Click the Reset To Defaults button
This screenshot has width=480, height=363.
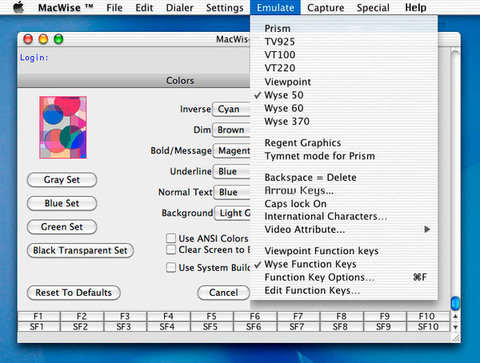[74, 293]
